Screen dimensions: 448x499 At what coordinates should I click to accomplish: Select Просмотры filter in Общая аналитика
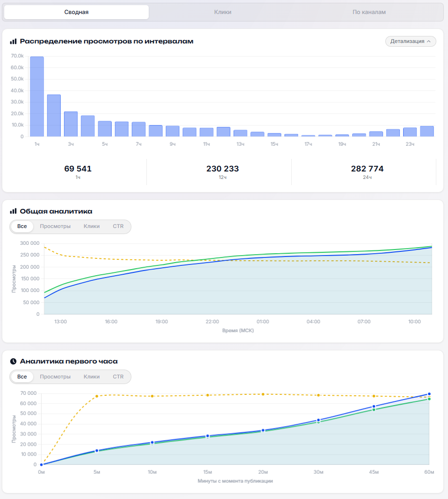click(x=55, y=226)
